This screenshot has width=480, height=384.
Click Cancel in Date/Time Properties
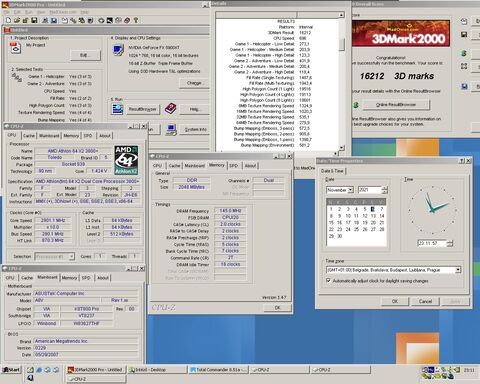pyautogui.click(x=425, y=301)
